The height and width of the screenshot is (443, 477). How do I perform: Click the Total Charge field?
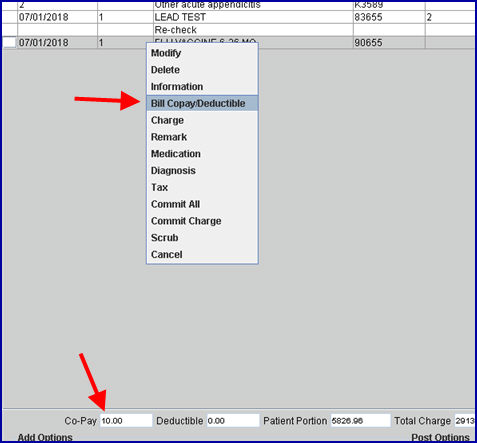pos(465,421)
